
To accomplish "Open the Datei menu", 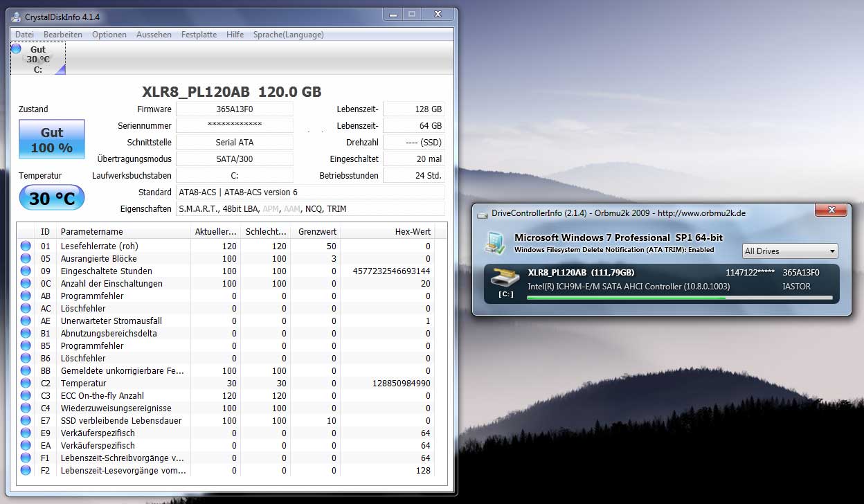I will point(24,35).
